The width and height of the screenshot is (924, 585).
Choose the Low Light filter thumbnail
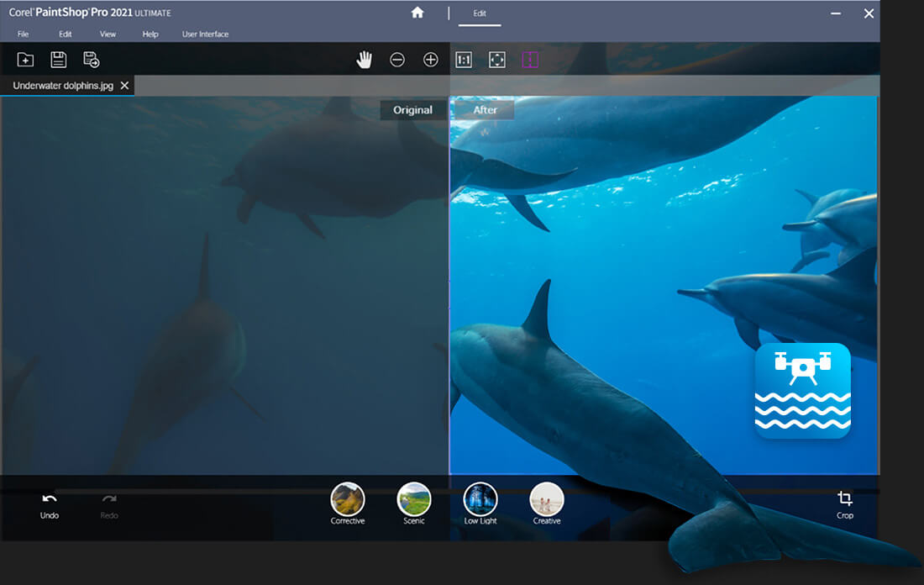point(480,499)
